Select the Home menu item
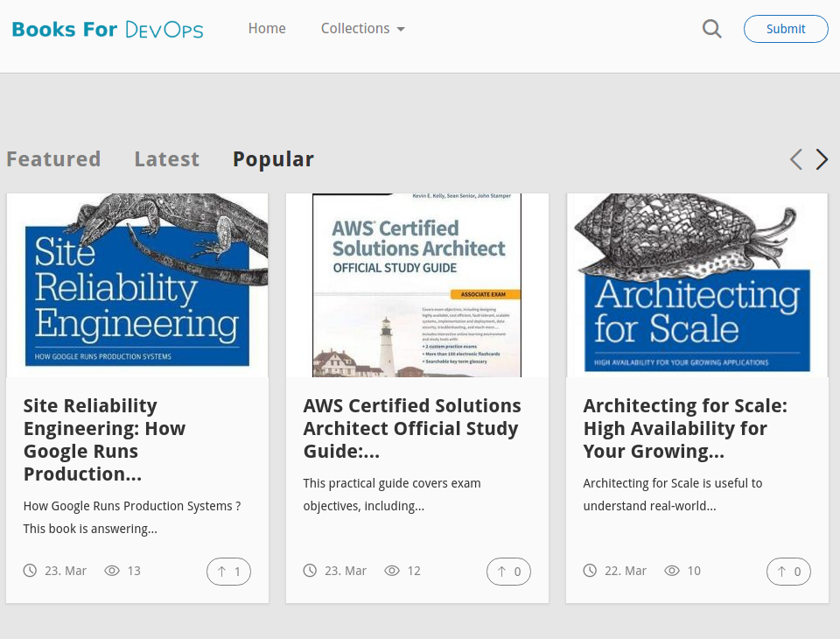The height and width of the screenshot is (639, 840). coord(267,28)
